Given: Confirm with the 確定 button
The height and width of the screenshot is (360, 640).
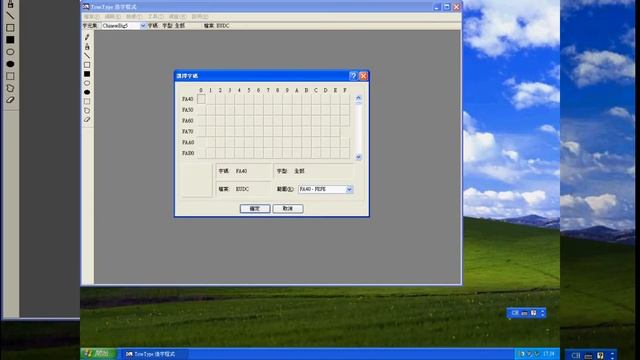Looking at the screenshot, I should [255, 209].
